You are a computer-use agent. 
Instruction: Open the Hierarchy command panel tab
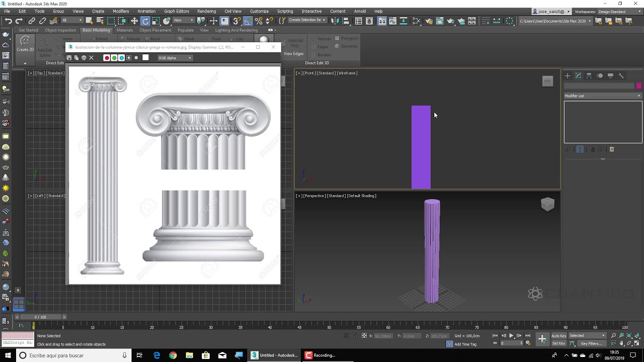click(589, 76)
